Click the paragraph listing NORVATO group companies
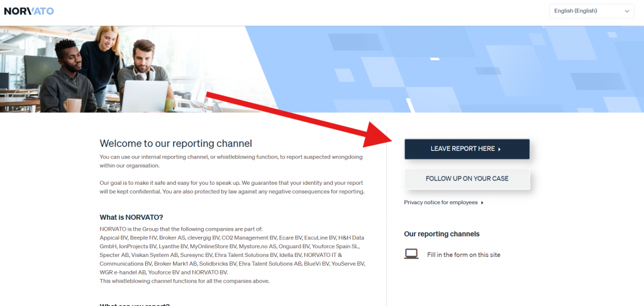 [x=232, y=255]
